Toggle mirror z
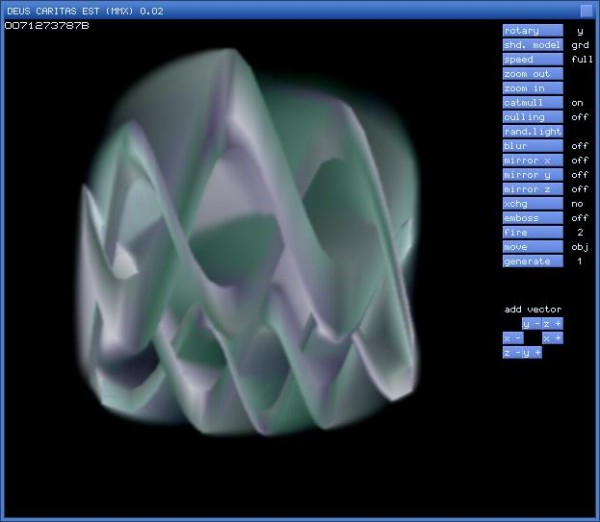The image size is (600, 522). (532, 189)
